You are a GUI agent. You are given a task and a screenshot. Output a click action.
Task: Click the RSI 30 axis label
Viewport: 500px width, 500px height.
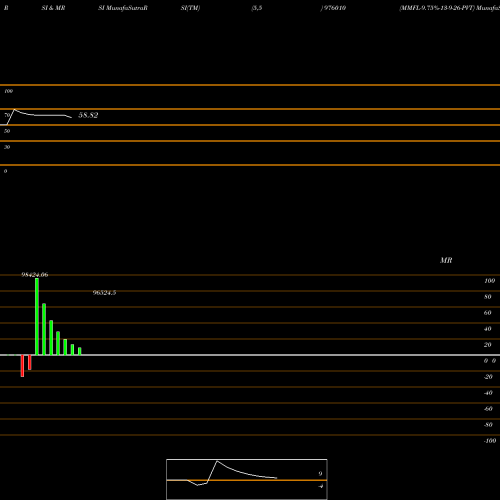[7, 147]
